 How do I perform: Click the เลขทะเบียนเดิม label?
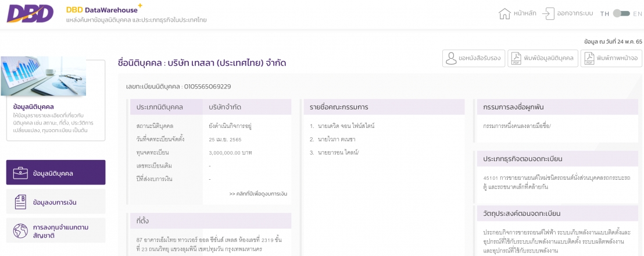[154, 166]
